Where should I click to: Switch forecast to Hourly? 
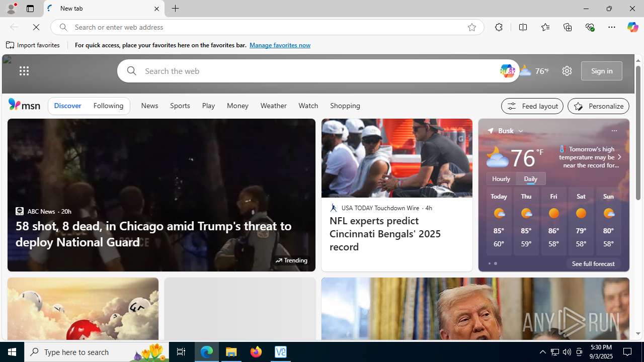[x=501, y=178]
